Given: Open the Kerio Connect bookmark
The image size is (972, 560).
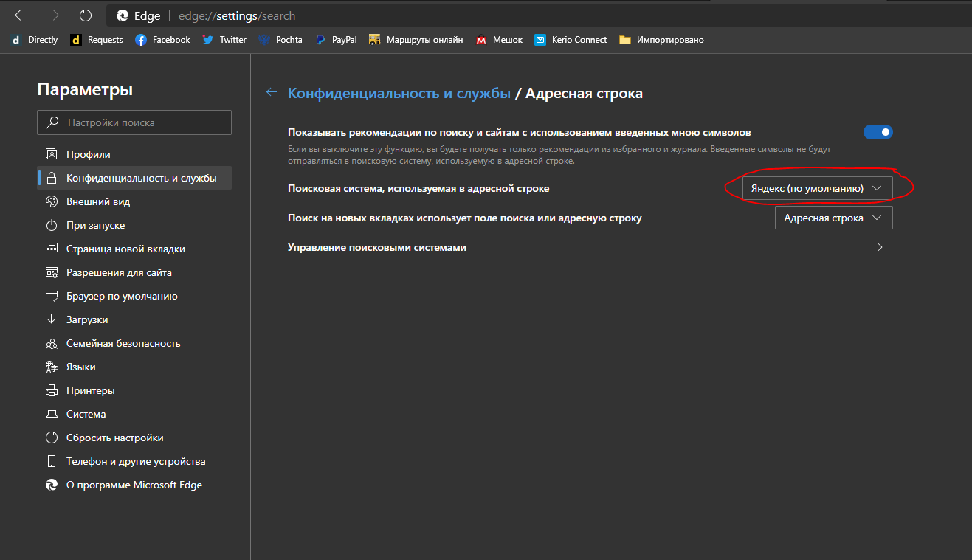Looking at the screenshot, I should click(x=571, y=40).
